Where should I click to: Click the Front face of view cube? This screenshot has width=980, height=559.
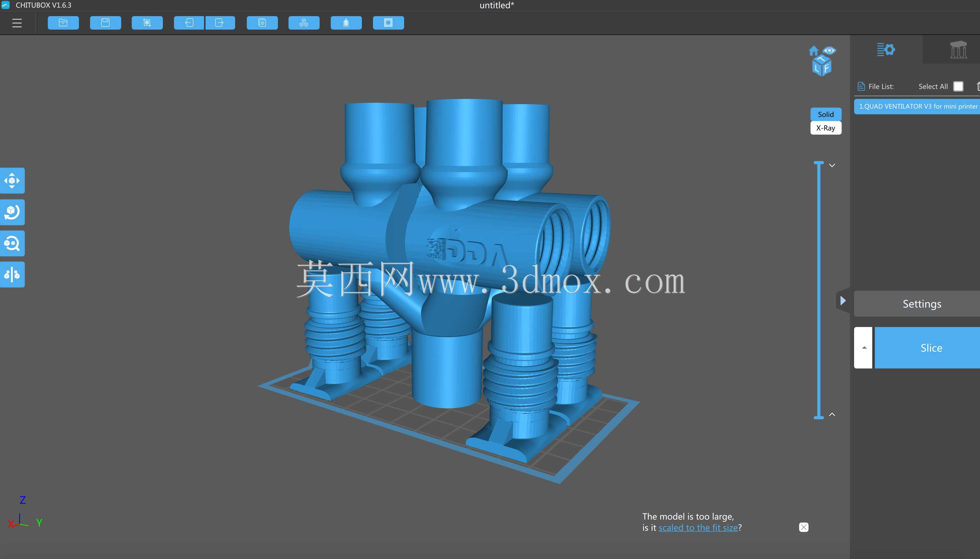pos(827,68)
